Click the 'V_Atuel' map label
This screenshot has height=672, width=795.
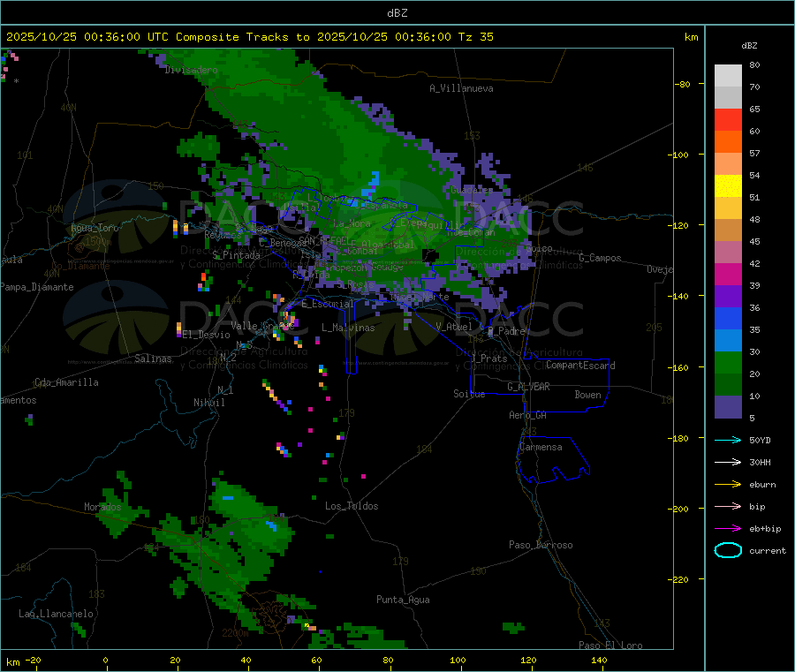[454, 327]
